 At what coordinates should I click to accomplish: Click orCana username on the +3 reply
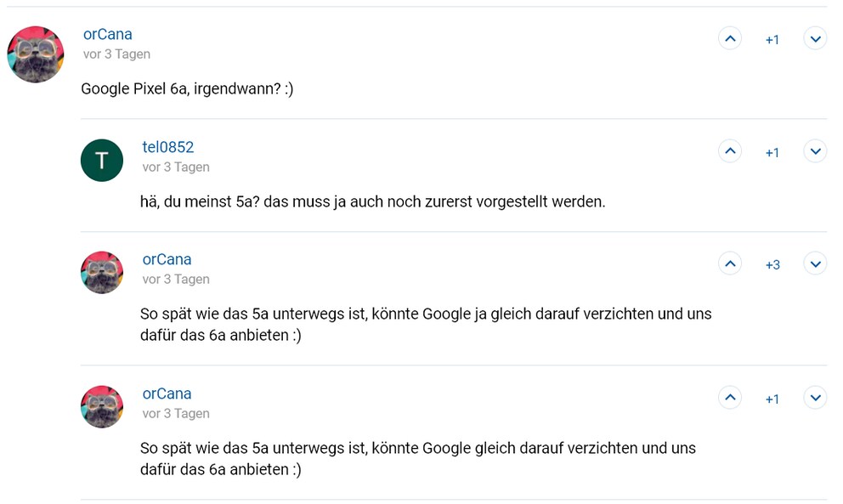pyautogui.click(x=167, y=259)
